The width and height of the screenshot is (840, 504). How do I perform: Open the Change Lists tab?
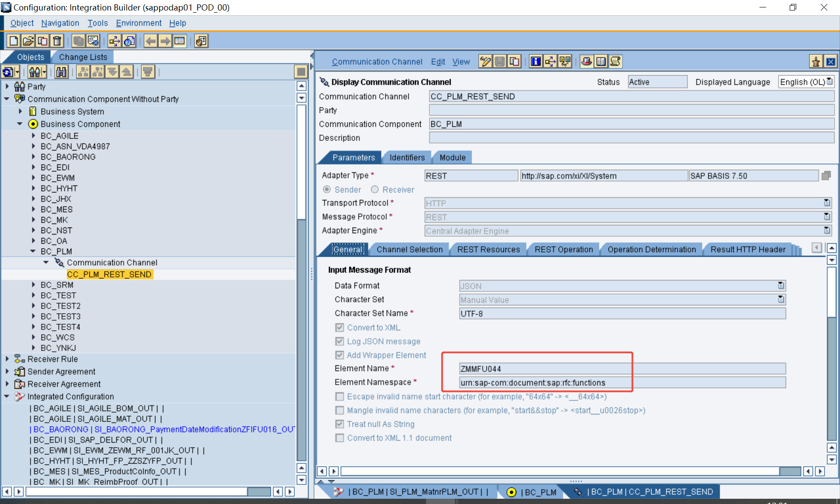[x=83, y=57]
